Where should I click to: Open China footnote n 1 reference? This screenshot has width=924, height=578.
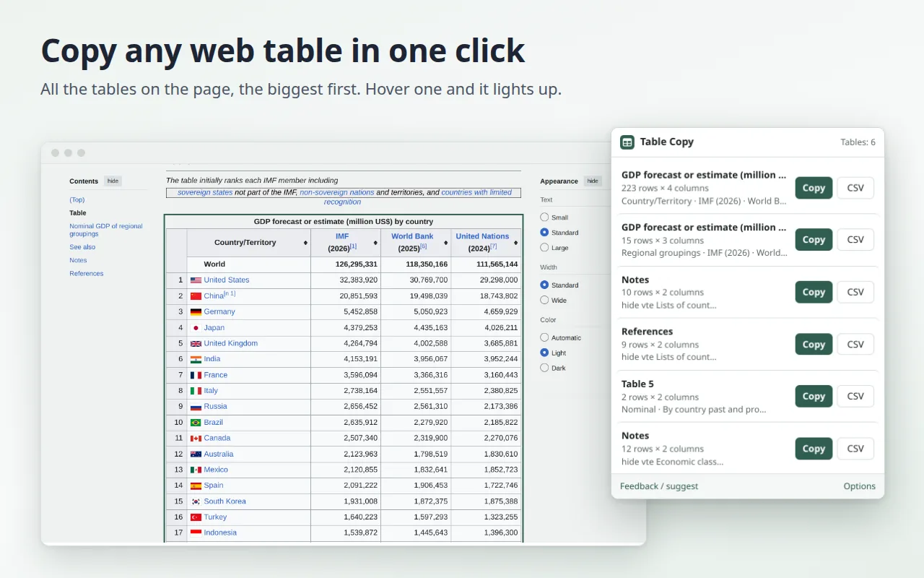point(230,294)
